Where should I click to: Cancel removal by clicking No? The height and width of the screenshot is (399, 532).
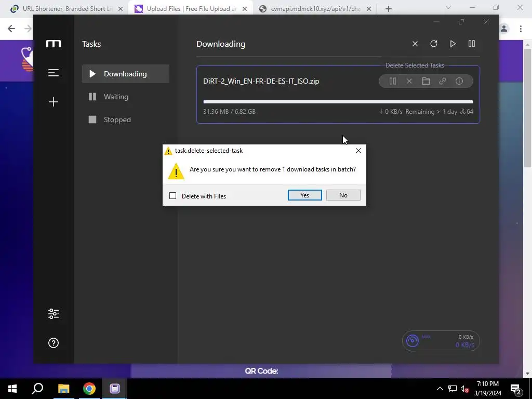point(343,195)
